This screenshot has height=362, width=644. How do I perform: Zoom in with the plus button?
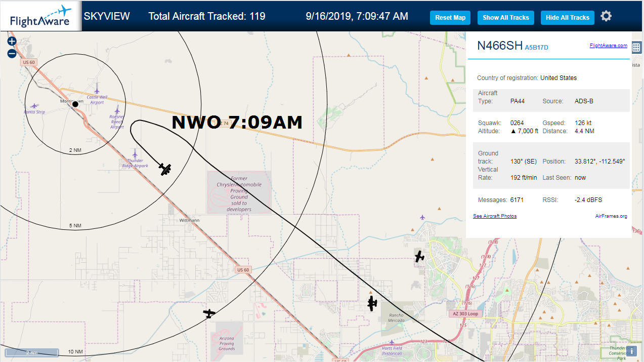(12, 42)
